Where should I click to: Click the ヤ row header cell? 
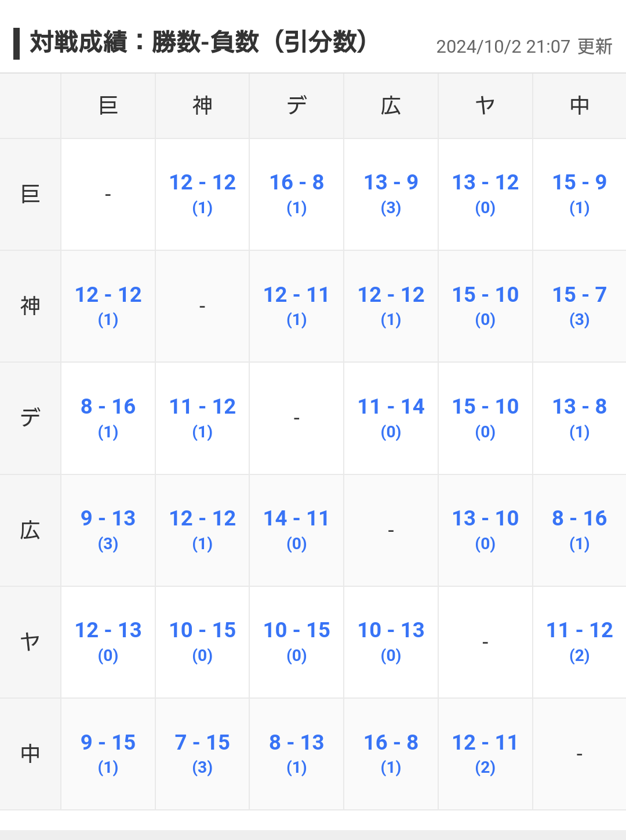click(x=30, y=642)
